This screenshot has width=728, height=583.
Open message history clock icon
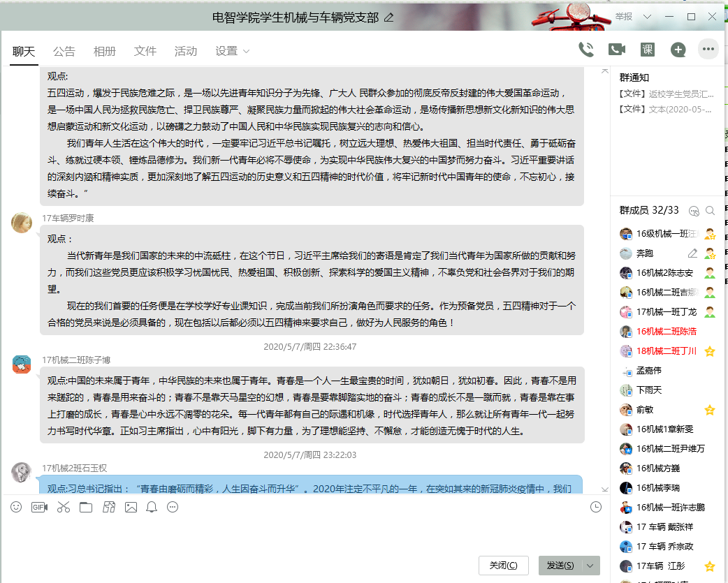tap(596, 507)
